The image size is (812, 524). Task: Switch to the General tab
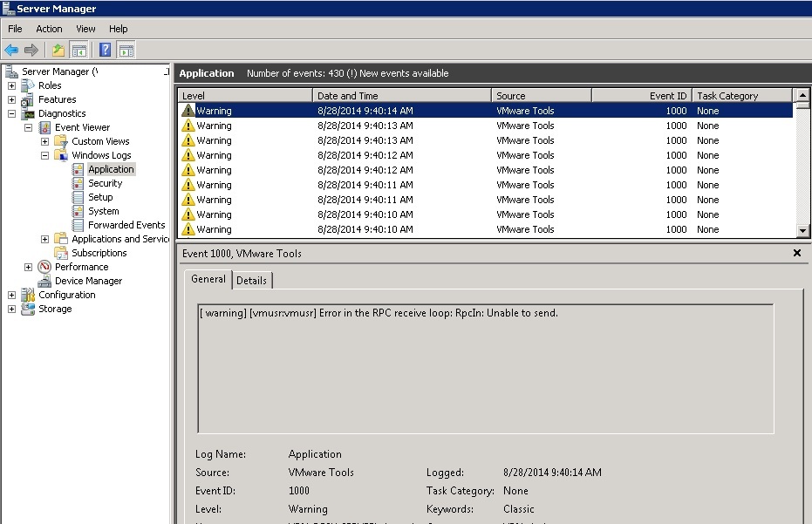208,279
